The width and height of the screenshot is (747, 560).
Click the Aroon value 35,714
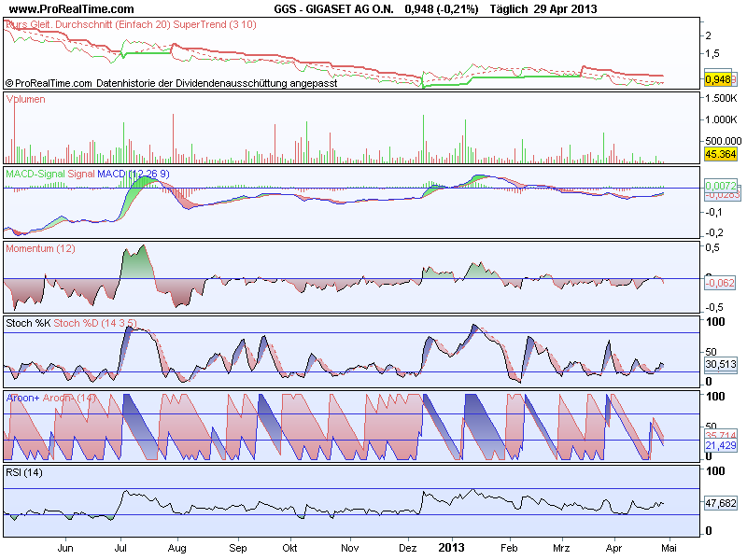point(720,435)
